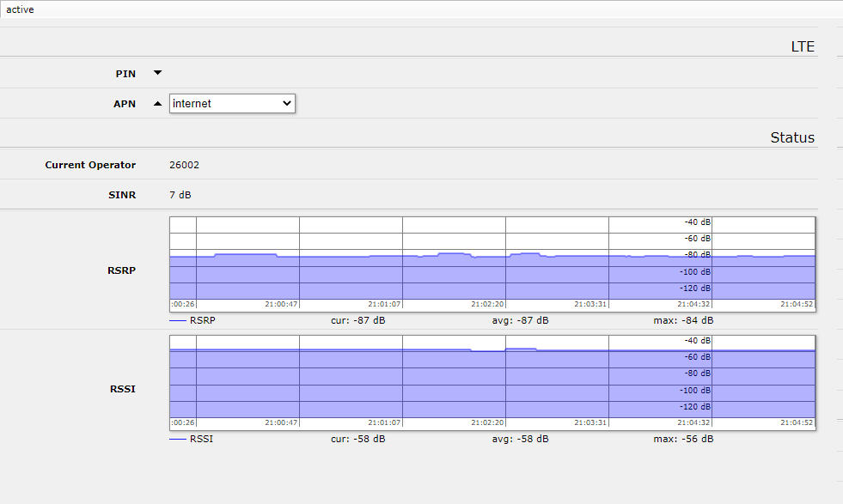Click 21:02:20 timestamp on RSRP graph
The image size is (843, 504).
[486, 304]
